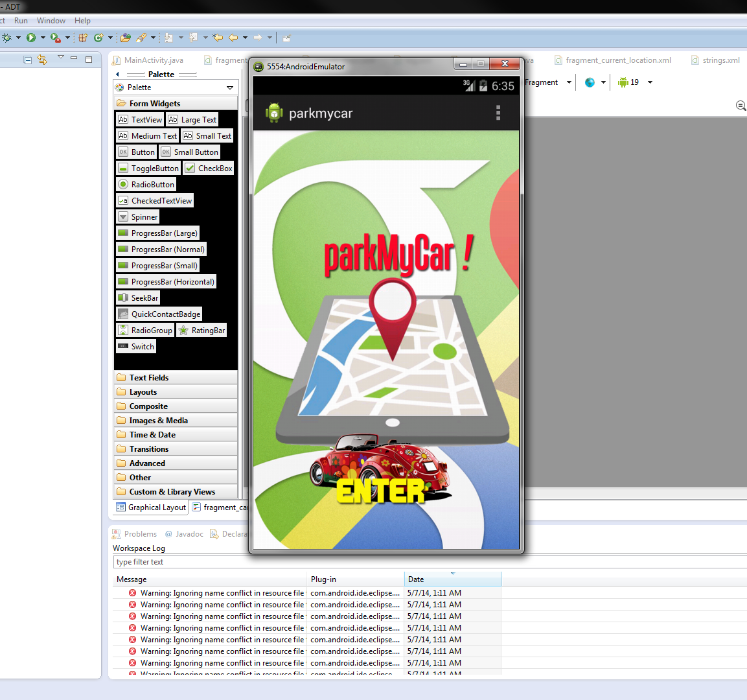
Task: Click the green Run button in toolbar
Action: [31, 38]
